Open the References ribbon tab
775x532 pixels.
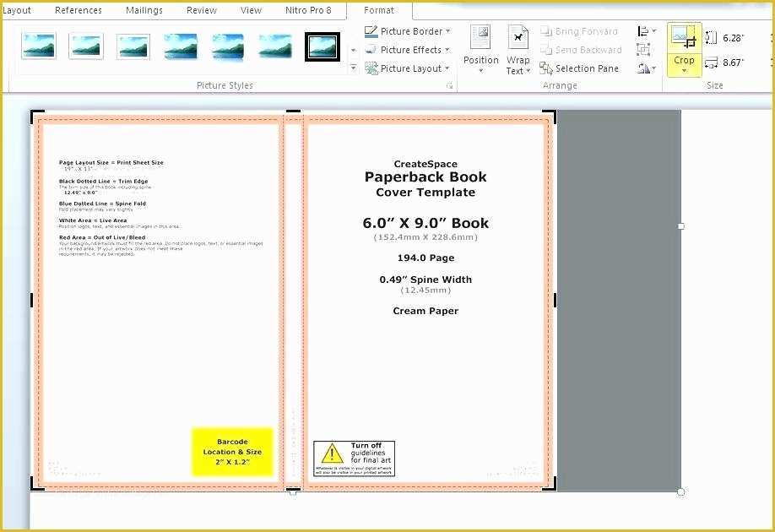79,10
